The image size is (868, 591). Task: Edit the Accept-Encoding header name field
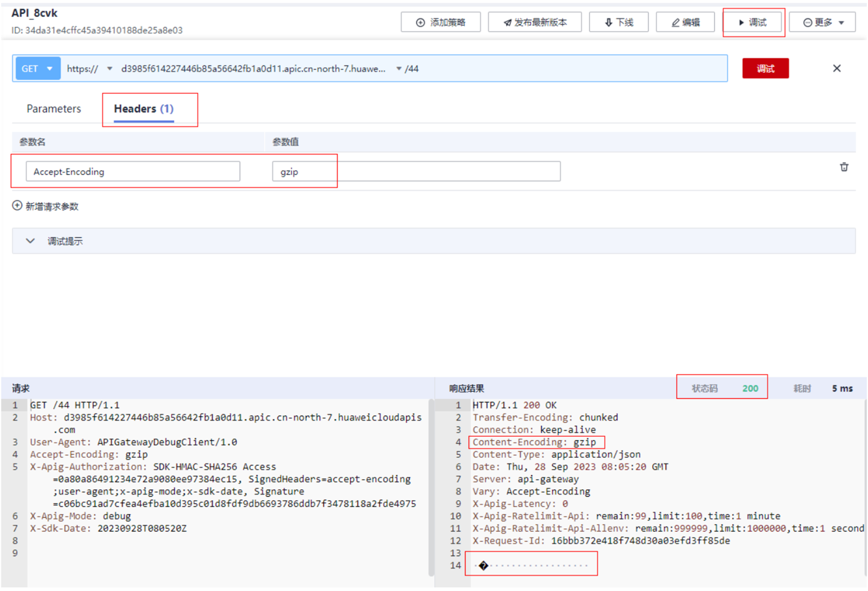point(133,171)
